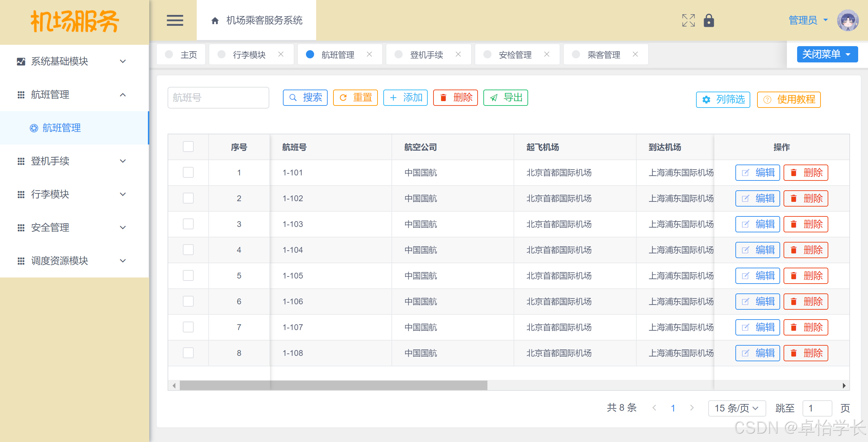Lock the screen with padlock icon
This screenshot has height=442, width=868.
pos(709,20)
